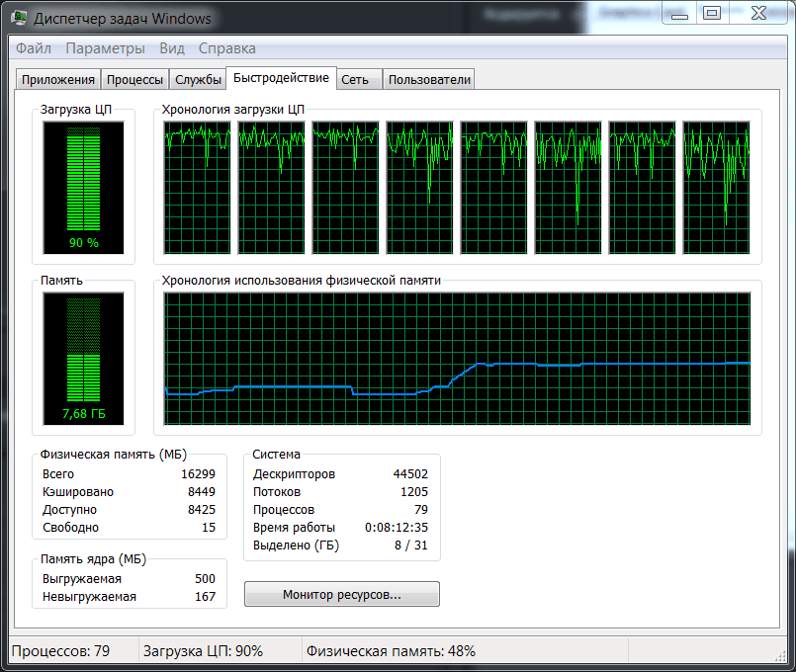The width and height of the screenshot is (796, 672).
Task: Click the Кэшировано value 8449
Action: 202,492
